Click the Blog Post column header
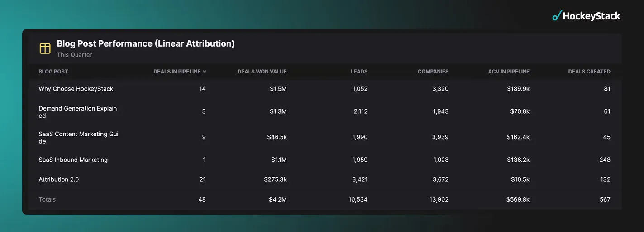Image resolution: width=644 pixels, height=232 pixels. coord(53,72)
